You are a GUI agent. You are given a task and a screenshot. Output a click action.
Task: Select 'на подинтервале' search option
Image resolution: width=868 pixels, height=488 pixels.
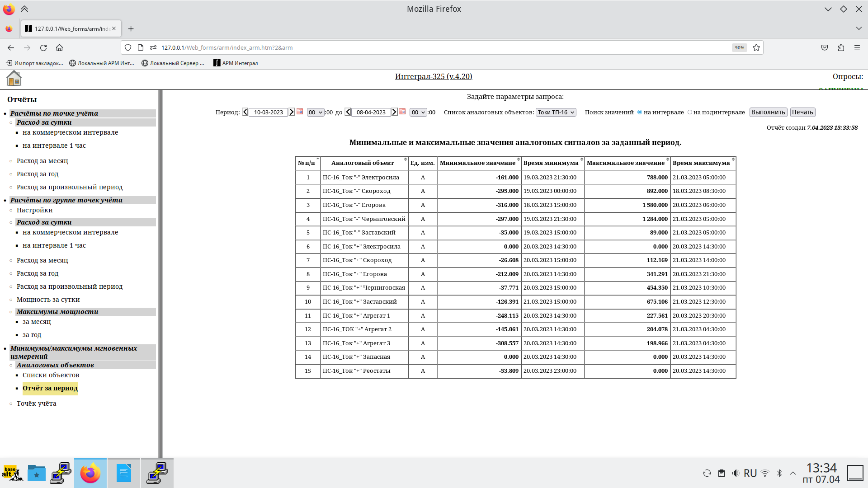click(x=690, y=112)
